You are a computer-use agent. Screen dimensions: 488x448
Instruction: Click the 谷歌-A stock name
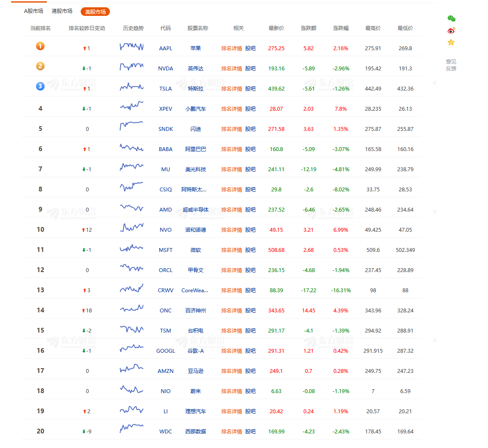point(196,351)
